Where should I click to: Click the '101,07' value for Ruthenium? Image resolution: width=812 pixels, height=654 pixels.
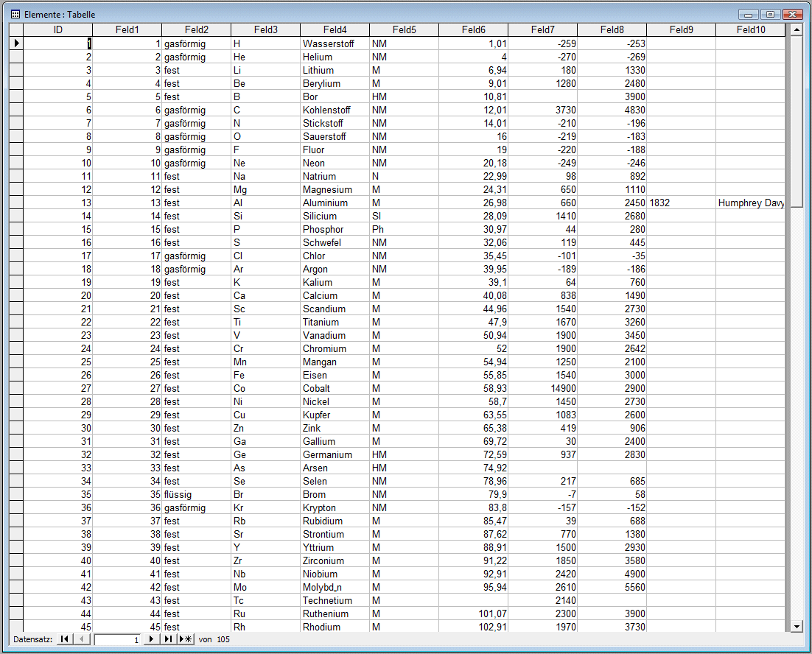click(x=474, y=613)
